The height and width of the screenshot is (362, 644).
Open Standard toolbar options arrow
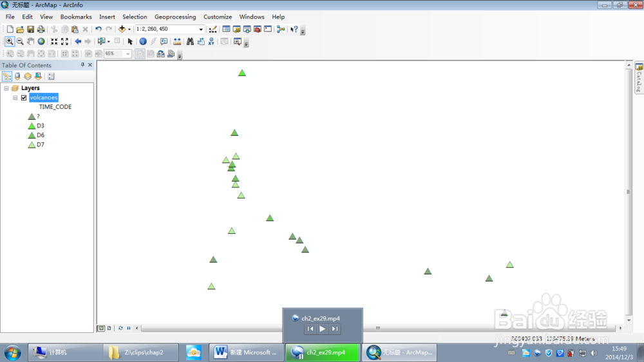tap(303, 31)
